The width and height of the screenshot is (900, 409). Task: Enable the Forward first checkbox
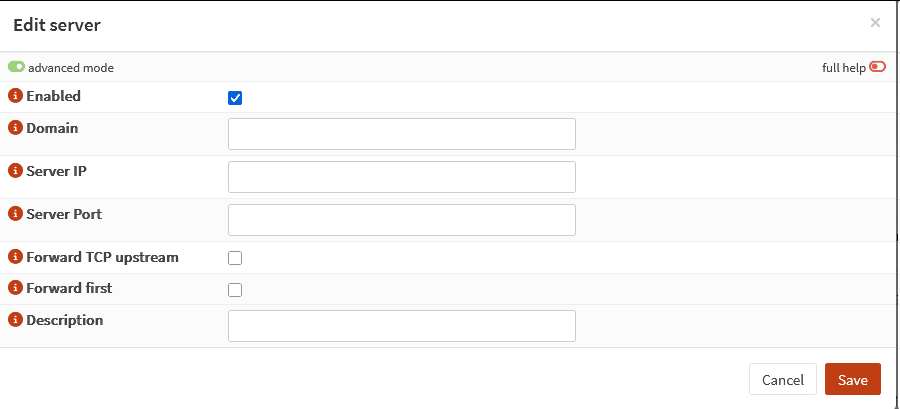pyautogui.click(x=235, y=290)
